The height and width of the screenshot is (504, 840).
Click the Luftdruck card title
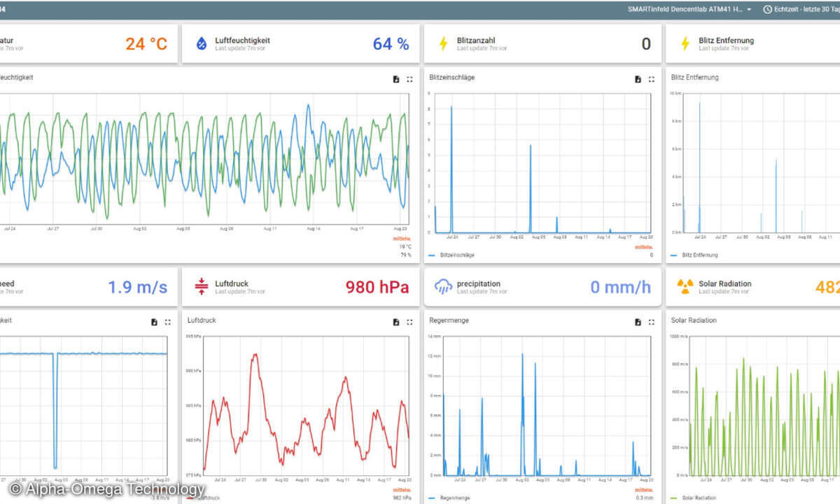click(232, 283)
